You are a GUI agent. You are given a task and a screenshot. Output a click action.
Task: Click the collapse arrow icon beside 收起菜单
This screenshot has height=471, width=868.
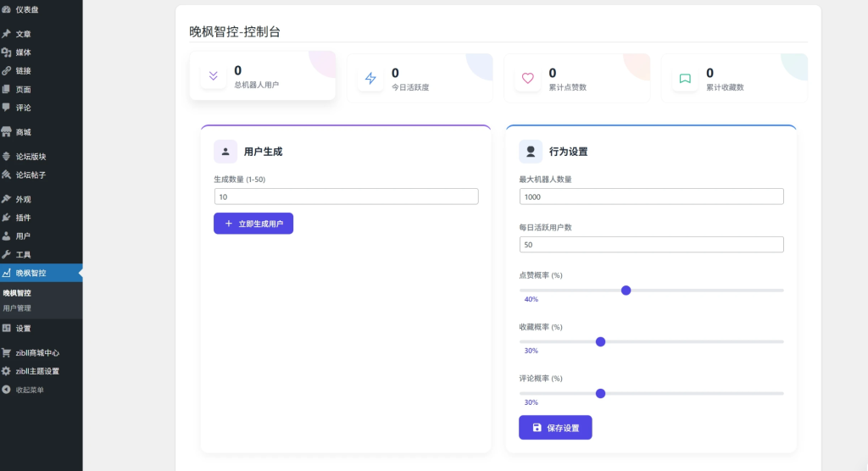pos(6,390)
